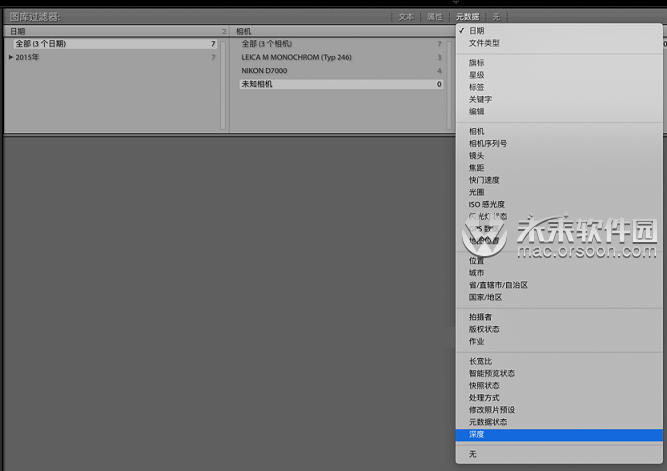Image resolution: width=667 pixels, height=471 pixels.
Task: Choose 修改照片预设 from the menu
Action: (x=559, y=410)
